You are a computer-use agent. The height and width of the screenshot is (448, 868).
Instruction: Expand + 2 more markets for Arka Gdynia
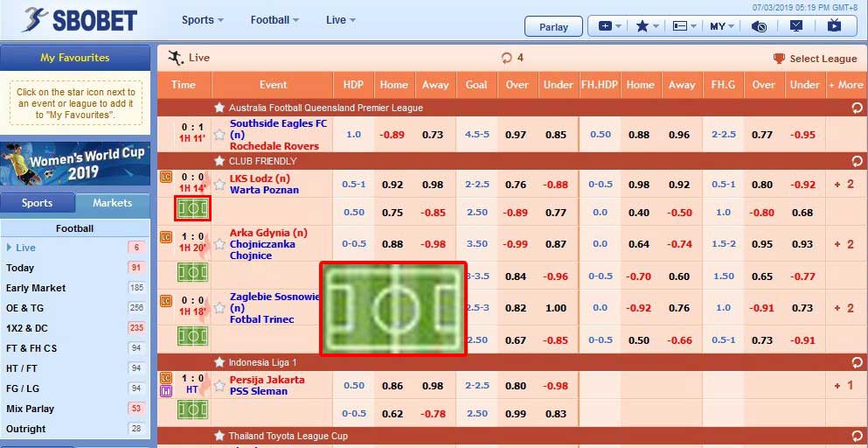(x=844, y=244)
